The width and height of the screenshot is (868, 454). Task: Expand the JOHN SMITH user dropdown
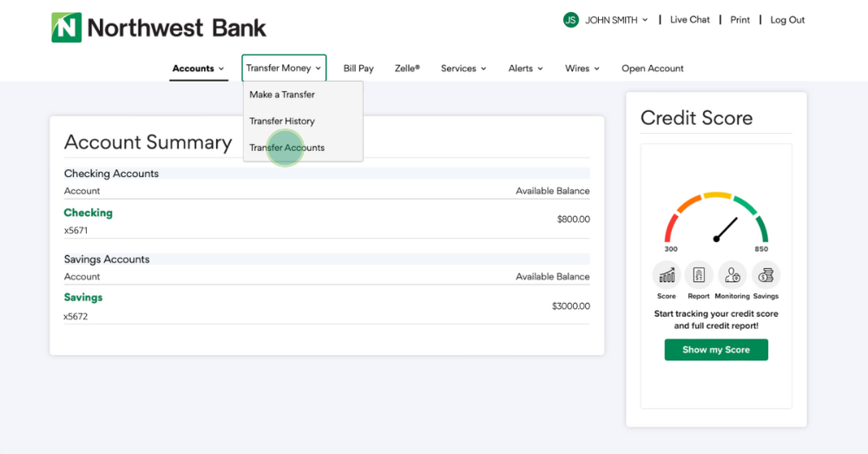[616, 20]
